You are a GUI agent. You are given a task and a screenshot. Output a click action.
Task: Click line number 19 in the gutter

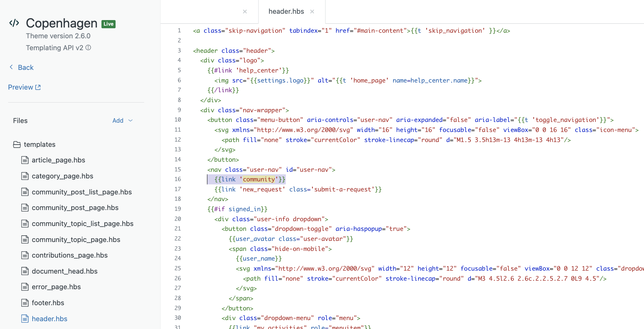tap(178, 209)
